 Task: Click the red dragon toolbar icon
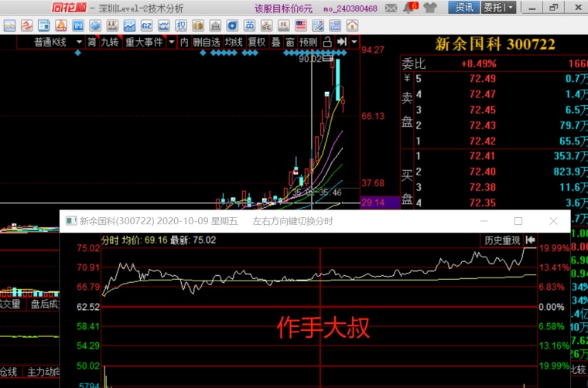[26, 26]
